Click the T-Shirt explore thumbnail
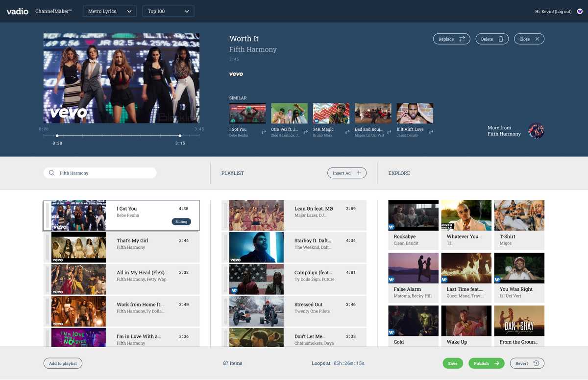The height and width of the screenshot is (380, 588). (x=519, y=215)
